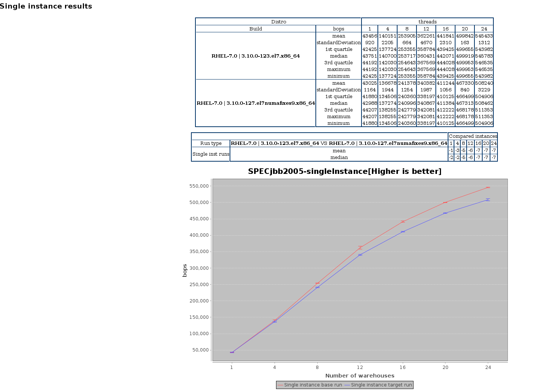Select the build label ending 'el7numafixes9.x86_64' in the first table
The height and width of the screenshot is (392, 548).
(256, 103)
